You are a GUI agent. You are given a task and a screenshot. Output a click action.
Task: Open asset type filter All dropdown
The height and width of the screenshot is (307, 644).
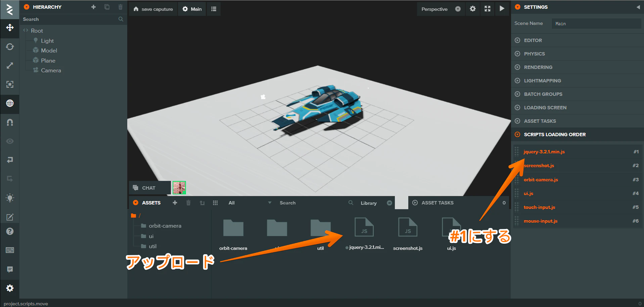[x=249, y=203]
